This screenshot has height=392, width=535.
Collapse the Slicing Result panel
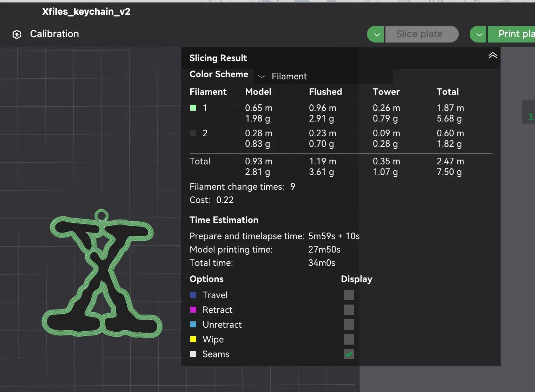[x=493, y=55]
